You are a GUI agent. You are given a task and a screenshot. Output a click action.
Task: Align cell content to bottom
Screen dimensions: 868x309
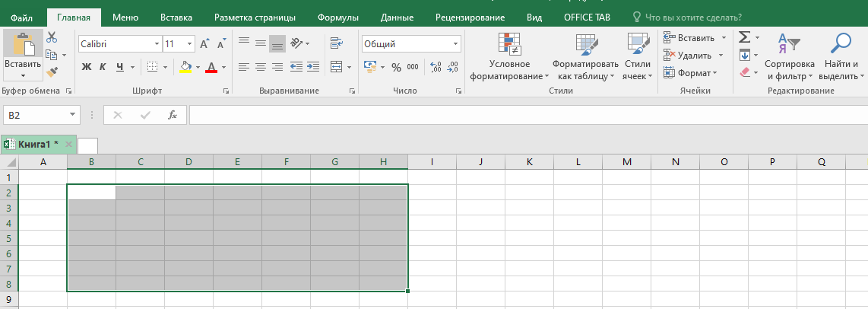(x=277, y=43)
